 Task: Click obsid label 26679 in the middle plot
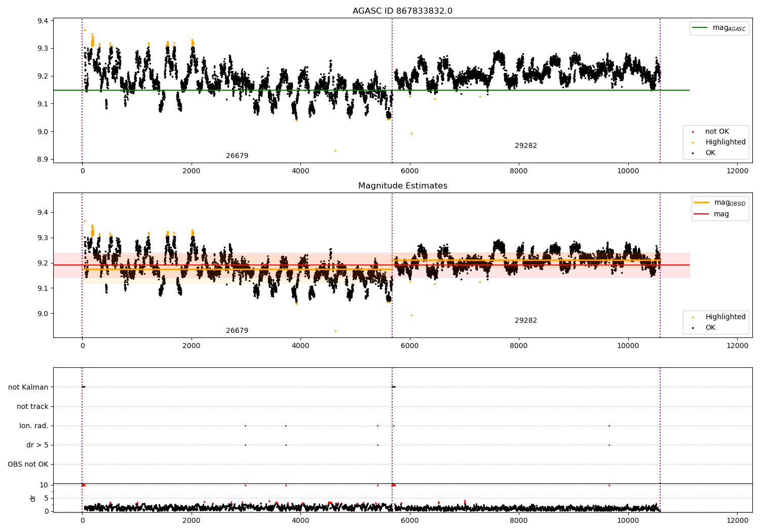click(237, 331)
